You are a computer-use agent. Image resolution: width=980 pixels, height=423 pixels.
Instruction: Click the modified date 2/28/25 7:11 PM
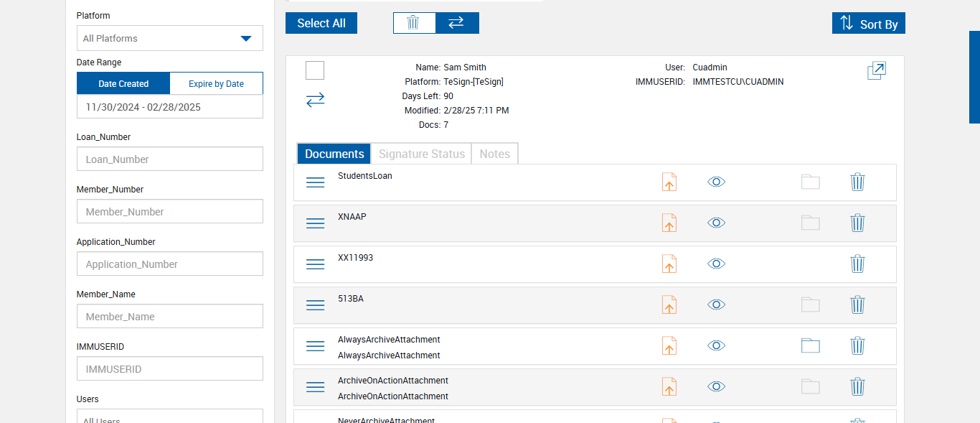click(x=476, y=111)
